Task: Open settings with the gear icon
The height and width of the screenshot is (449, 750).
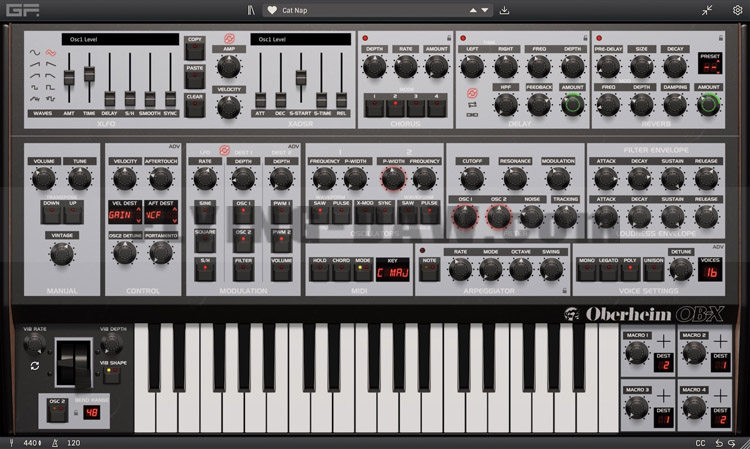Action: click(737, 10)
